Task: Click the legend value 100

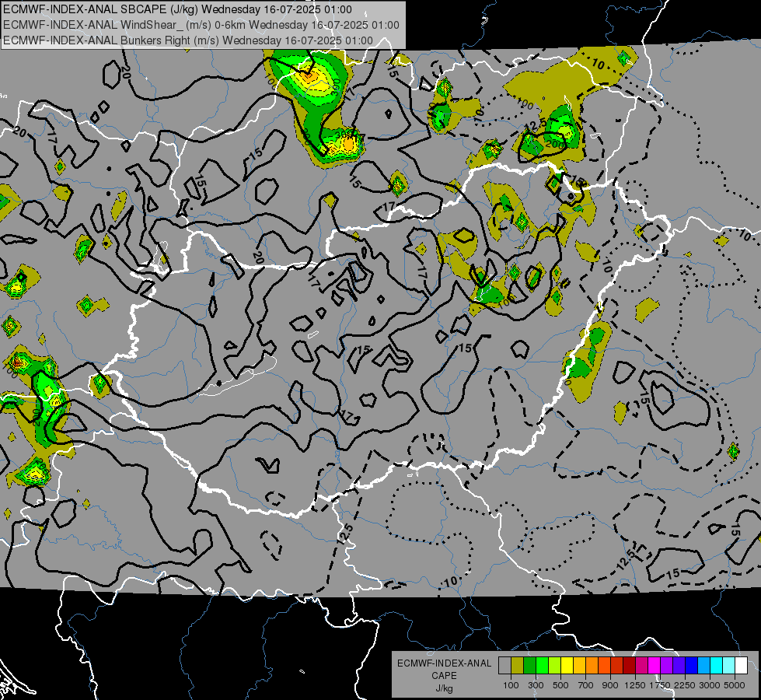Action: click(x=511, y=685)
